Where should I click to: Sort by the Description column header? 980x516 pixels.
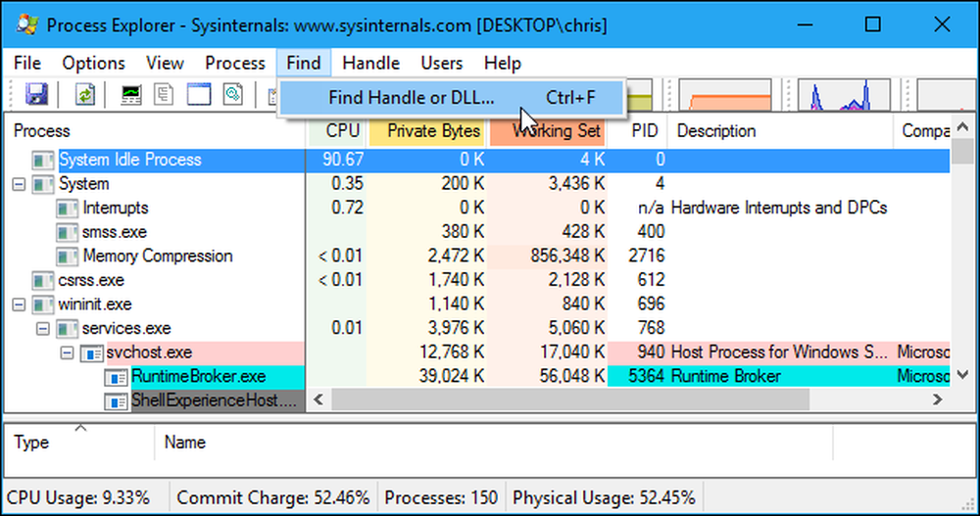click(x=780, y=131)
